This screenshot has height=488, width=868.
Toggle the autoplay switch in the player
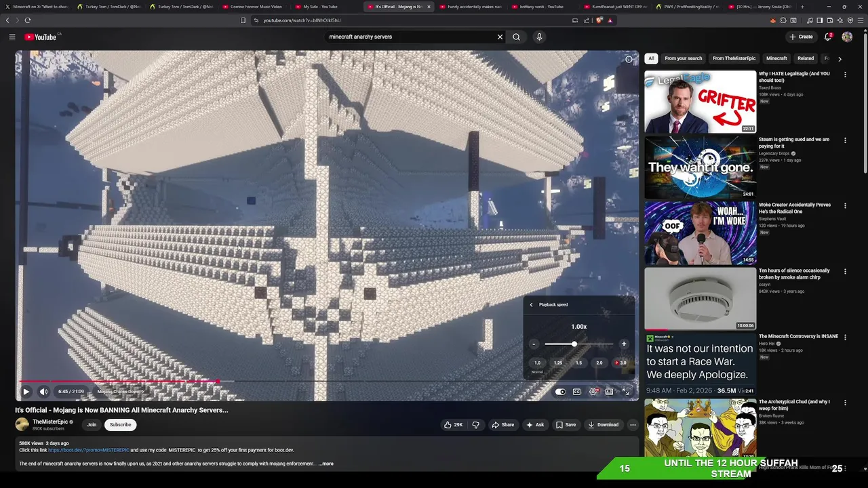[560, 391]
